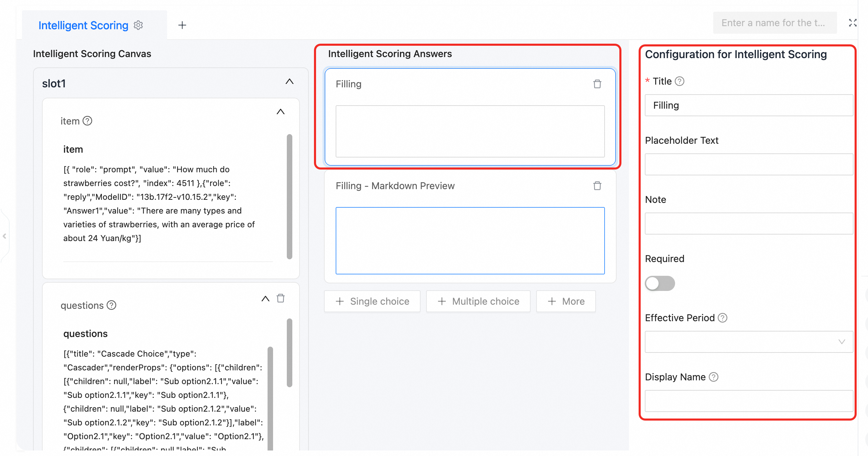Viewport: 868px width, 456px height.
Task: Select the 'Filling - Markdown Preview' card title
Action: tap(395, 186)
